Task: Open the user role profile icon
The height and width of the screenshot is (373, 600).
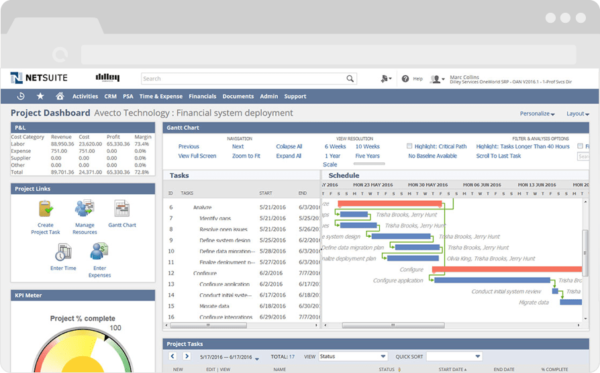Action: (437, 79)
